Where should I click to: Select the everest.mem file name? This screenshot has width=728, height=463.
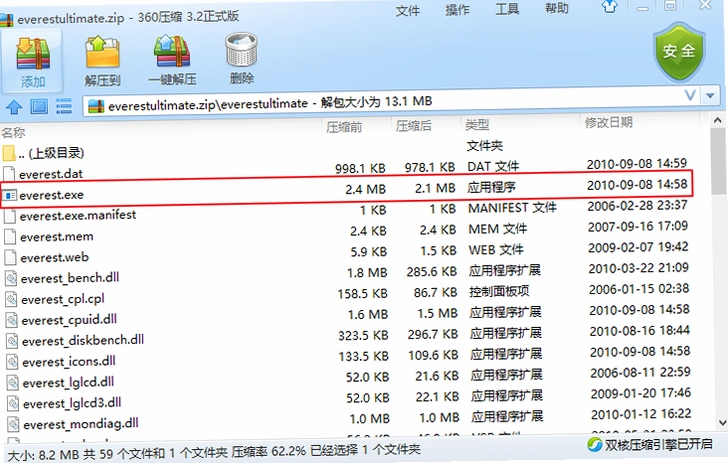(x=57, y=237)
